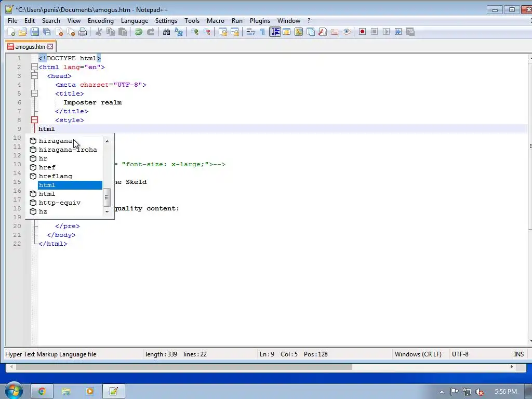532x399 pixels.
Task: Open Replace dialog icon
Action: pyautogui.click(x=179, y=32)
